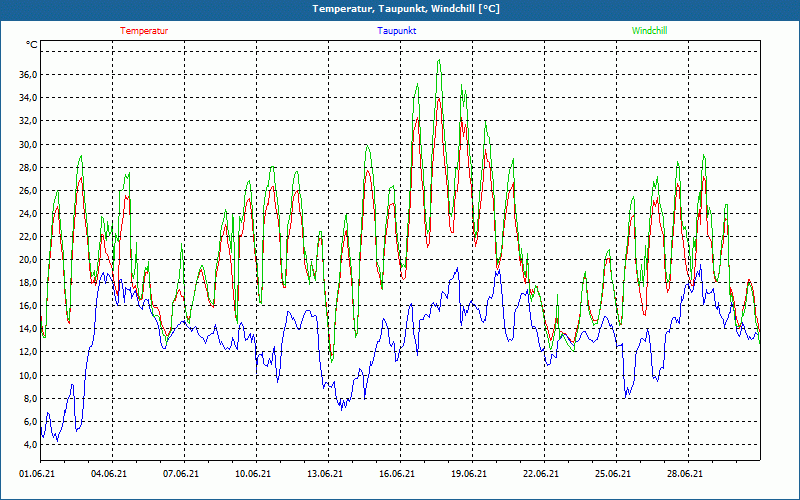The image size is (800, 500).
Task: Click the 13.06.21 date label
Action: click(x=325, y=473)
